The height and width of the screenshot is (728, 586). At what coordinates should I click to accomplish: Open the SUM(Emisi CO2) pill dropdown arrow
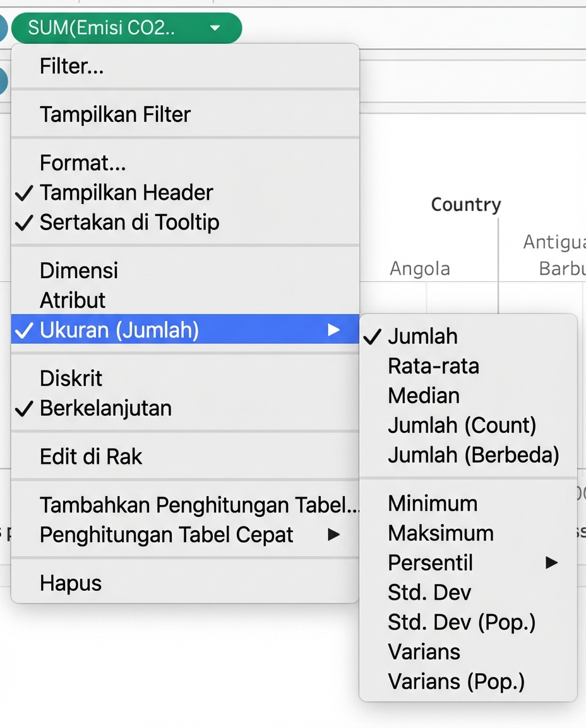[215, 28]
